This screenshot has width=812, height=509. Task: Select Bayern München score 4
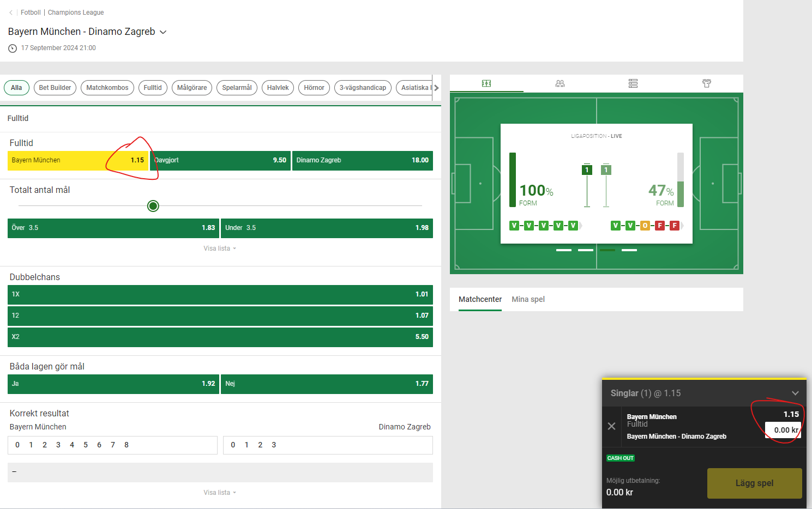click(72, 445)
